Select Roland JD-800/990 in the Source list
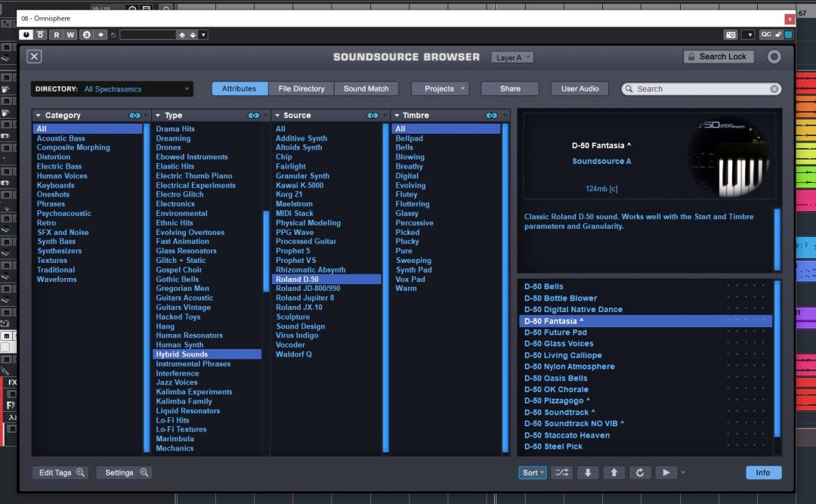Viewport: 816px width, 504px height. [327, 289]
